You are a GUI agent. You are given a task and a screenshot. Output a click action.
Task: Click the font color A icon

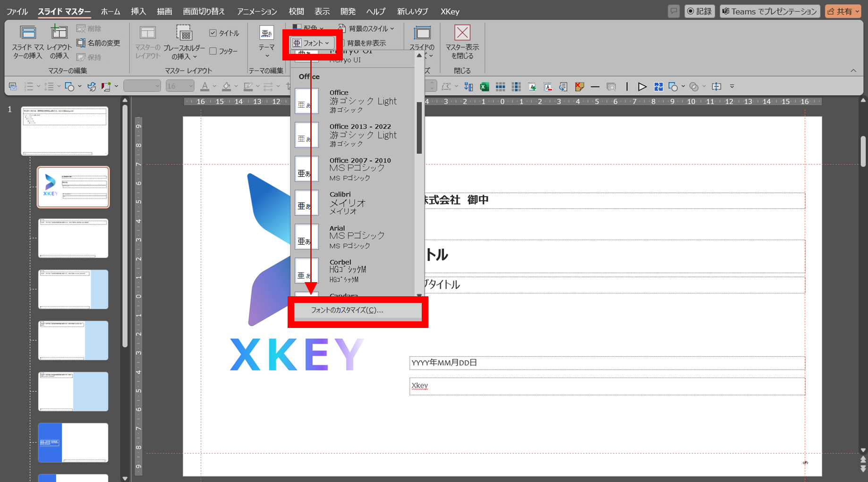pos(204,86)
